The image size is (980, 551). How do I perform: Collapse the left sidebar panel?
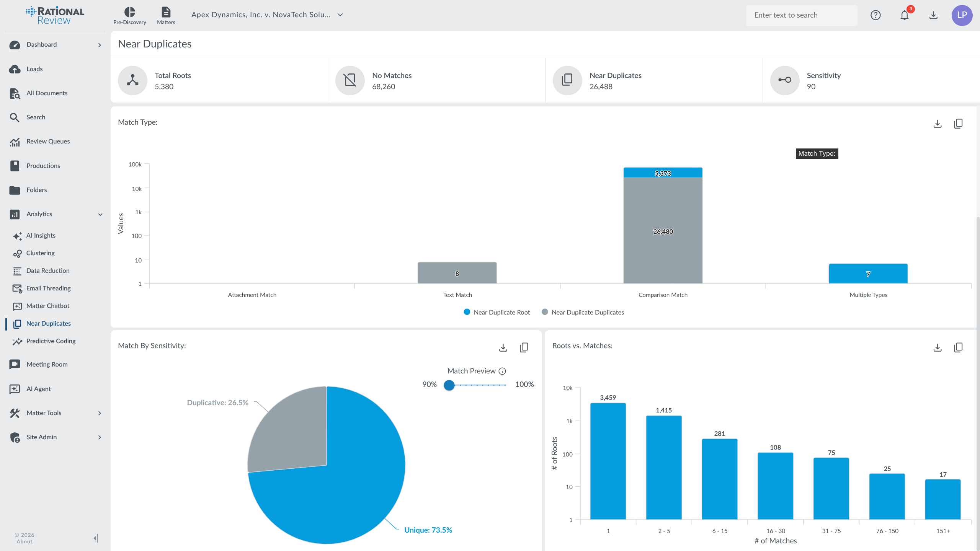[96, 538]
